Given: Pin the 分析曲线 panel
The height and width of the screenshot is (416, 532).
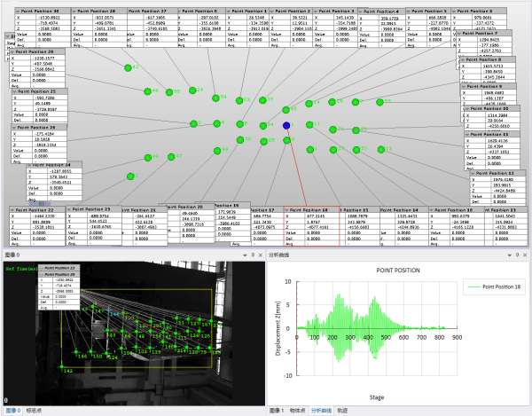Looking at the screenshot, I should point(518,255).
